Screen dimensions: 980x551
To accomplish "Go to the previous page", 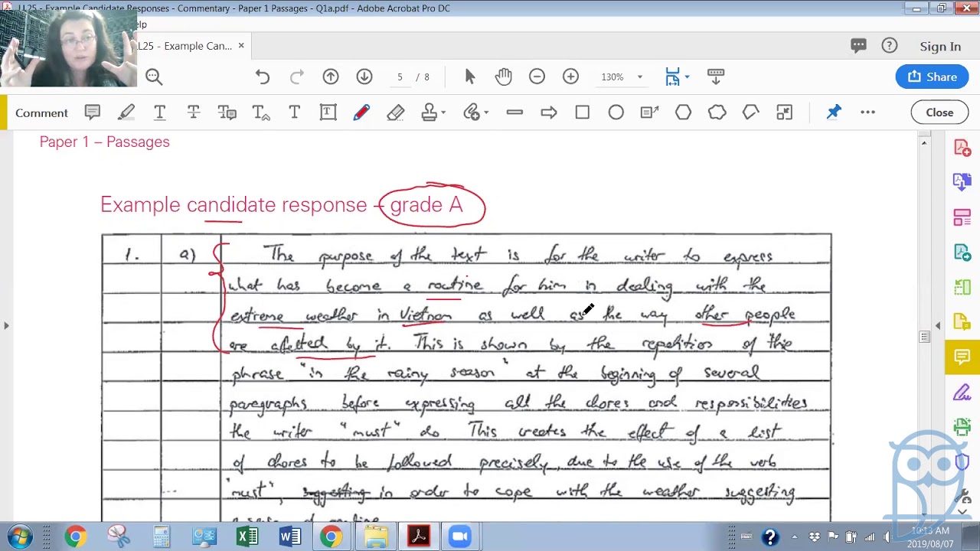I will coord(331,77).
